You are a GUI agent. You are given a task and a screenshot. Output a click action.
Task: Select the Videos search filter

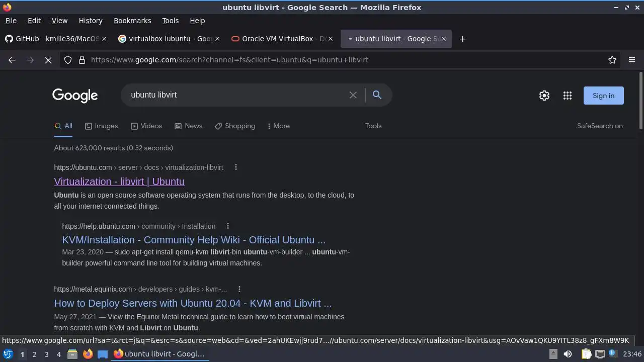146,126
